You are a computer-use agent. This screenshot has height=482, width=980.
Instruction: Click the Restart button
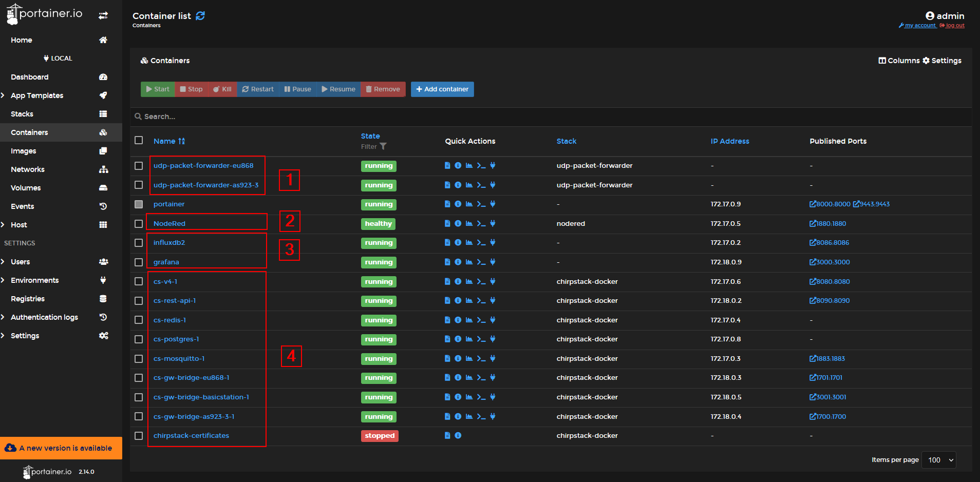(x=258, y=89)
